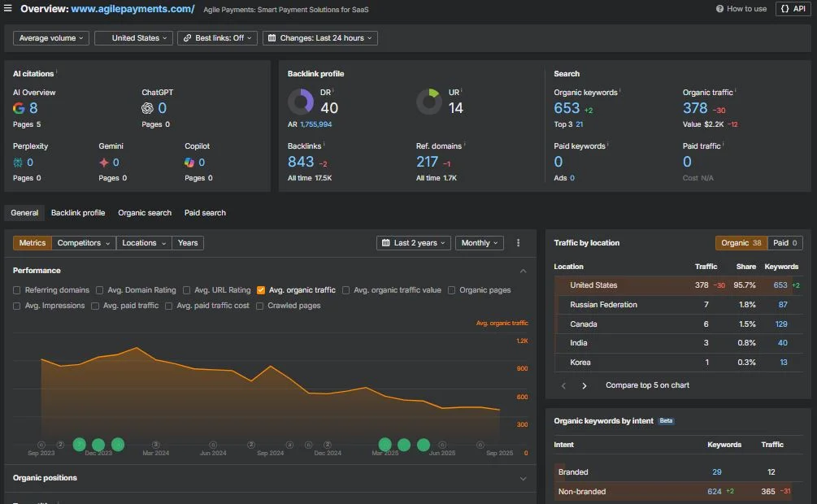Image resolution: width=817 pixels, height=504 pixels.
Task: Click the Perplexity logo icon
Action: [x=18, y=163]
